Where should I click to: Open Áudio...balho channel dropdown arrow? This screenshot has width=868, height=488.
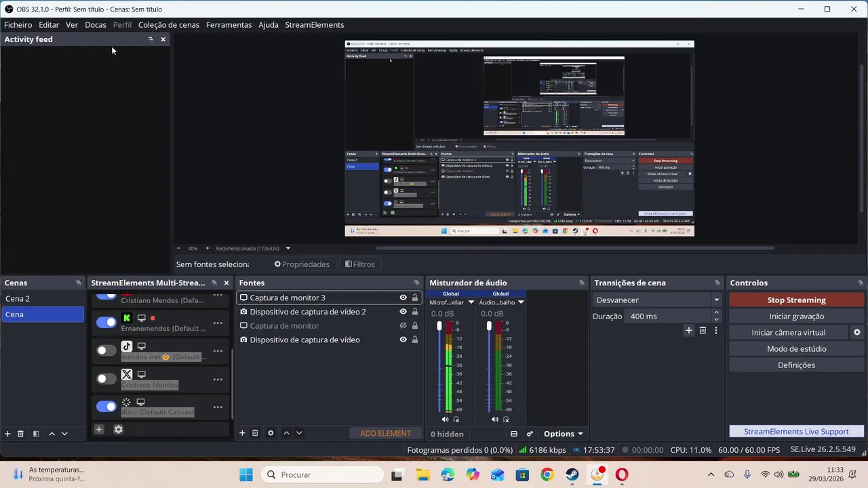click(x=521, y=302)
